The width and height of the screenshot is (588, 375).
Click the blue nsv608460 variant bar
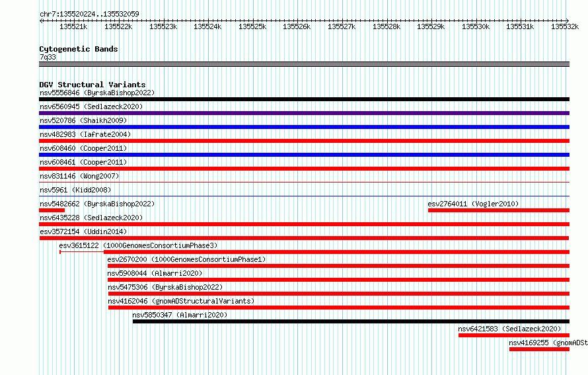[304, 155]
